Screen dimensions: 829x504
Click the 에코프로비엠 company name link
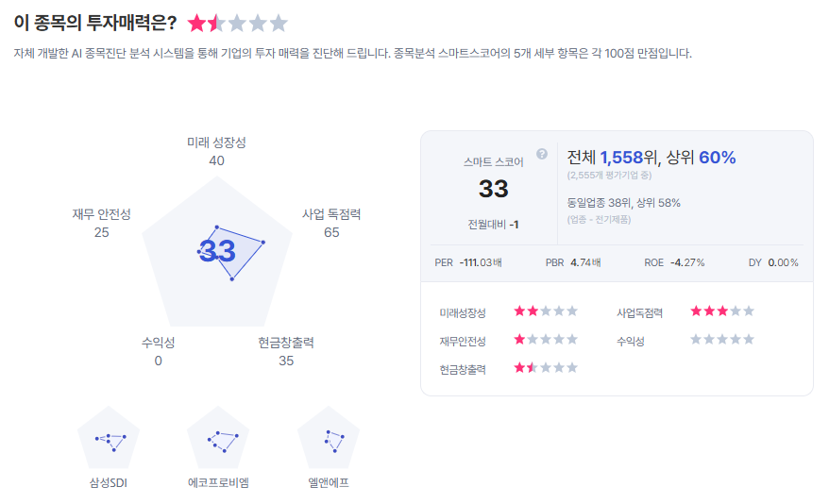click(x=218, y=482)
